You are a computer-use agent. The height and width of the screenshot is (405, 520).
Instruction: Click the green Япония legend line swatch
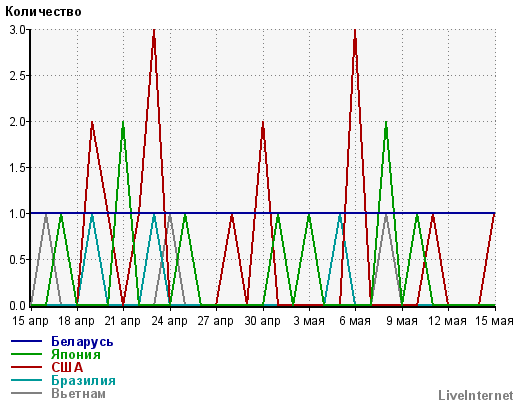(26, 354)
